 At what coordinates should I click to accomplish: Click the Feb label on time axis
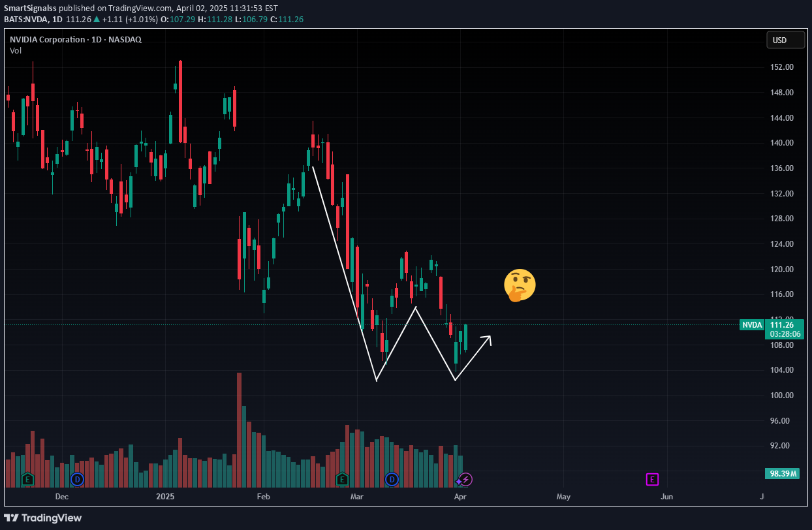(263, 497)
